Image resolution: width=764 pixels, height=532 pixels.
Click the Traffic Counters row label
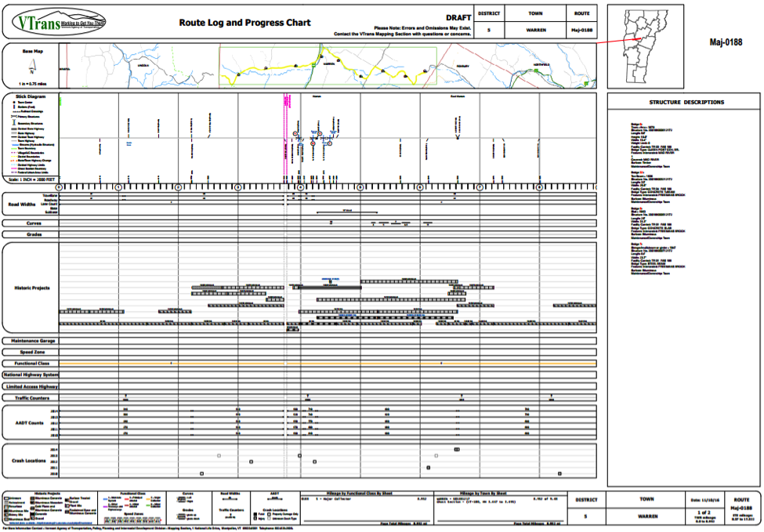[x=31, y=398]
